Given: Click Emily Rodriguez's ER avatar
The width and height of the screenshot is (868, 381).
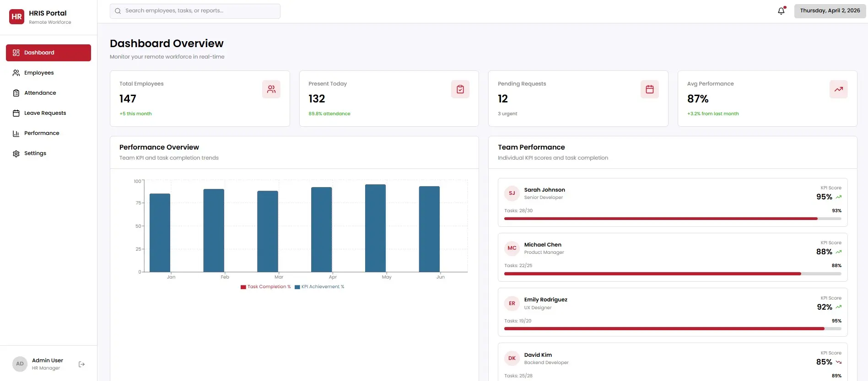Looking at the screenshot, I should point(512,303).
